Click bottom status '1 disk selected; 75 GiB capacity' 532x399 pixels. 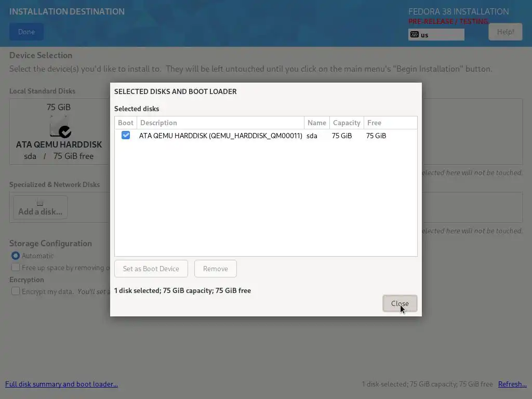pyautogui.click(x=427, y=384)
